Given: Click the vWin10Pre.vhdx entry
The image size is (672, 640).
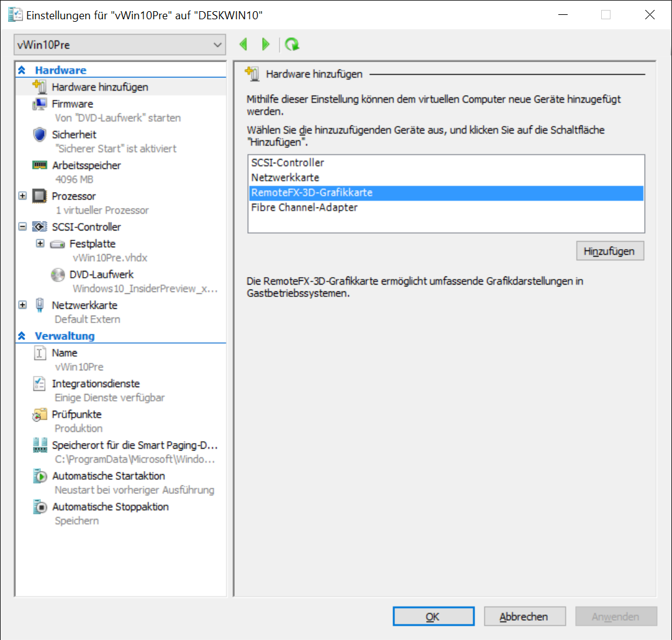Looking at the screenshot, I should point(110,258).
